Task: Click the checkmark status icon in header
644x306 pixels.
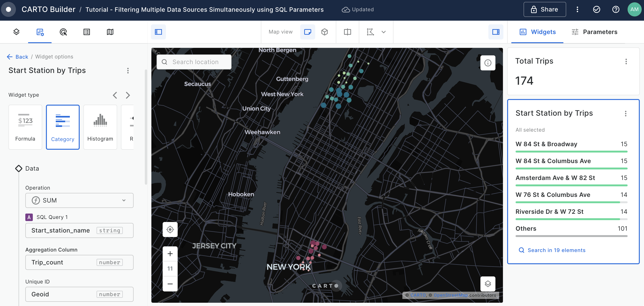Action: pyautogui.click(x=596, y=9)
